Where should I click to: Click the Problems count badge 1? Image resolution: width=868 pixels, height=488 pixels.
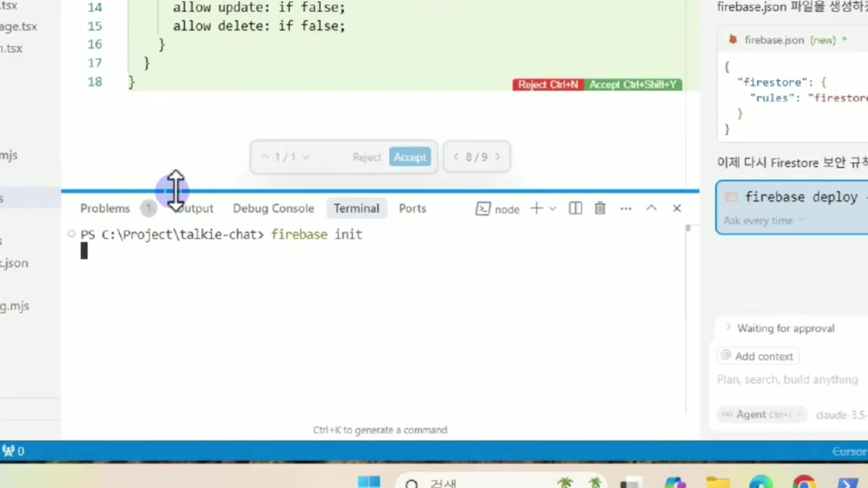point(148,208)
